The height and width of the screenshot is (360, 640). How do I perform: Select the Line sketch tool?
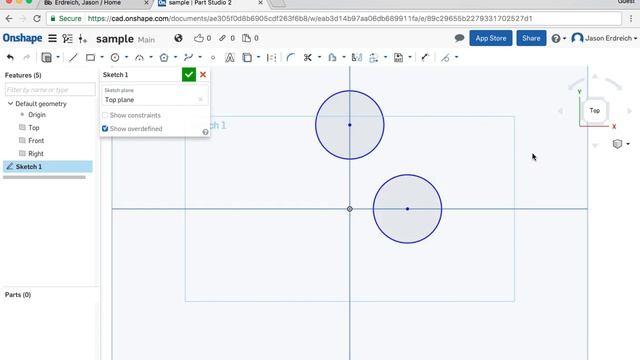click(73, 58)
